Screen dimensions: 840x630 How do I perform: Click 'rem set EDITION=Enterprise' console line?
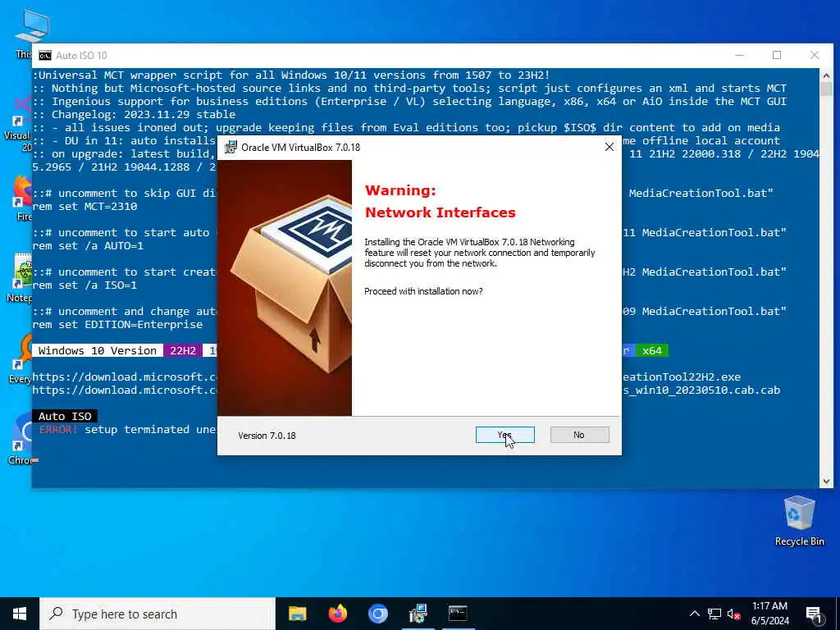point(117,325)
